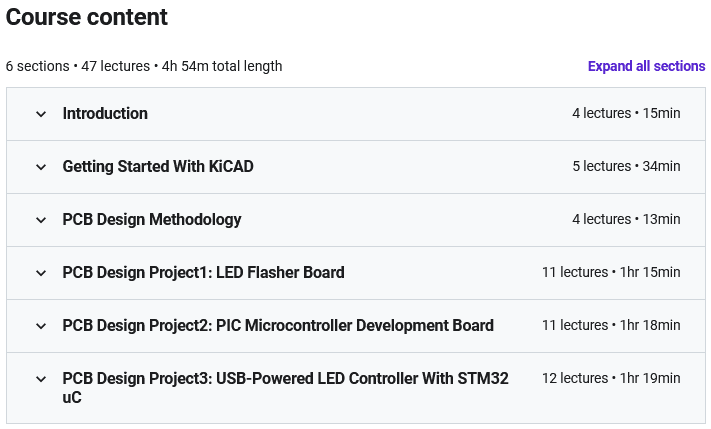Viewport: 711px width, 429px height.
Task: Expand the Introduction section chevron
Action: pos(41,114)
